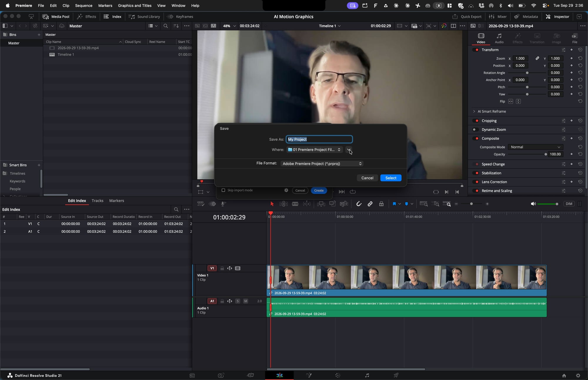
Task: Show the Keyframes editor
Action: tap(180, 17)
